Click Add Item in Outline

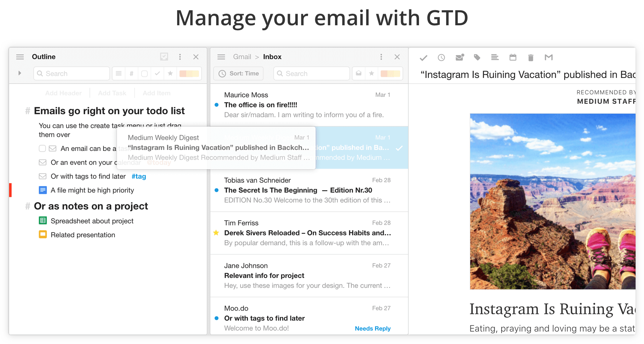click(x=156, y=93)
